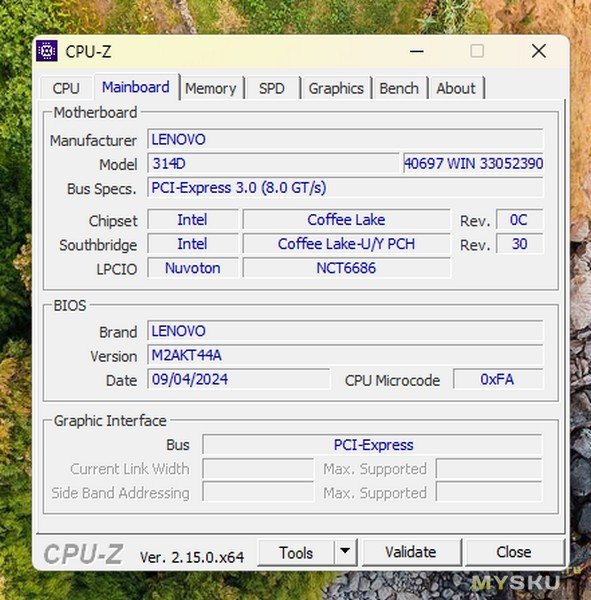
Task: Click the 'Ver. 2.15.0.x64' version text
Action: pyautogui.click(x=192, y=557)
